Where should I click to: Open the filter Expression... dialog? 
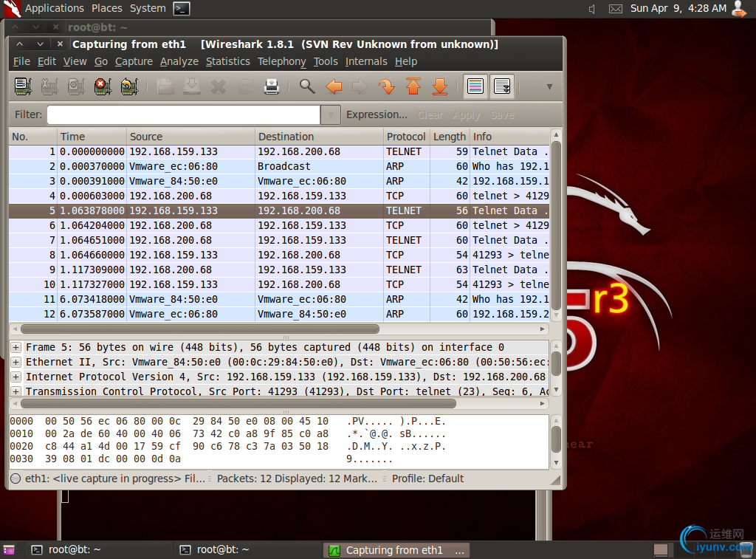point(377,114)
